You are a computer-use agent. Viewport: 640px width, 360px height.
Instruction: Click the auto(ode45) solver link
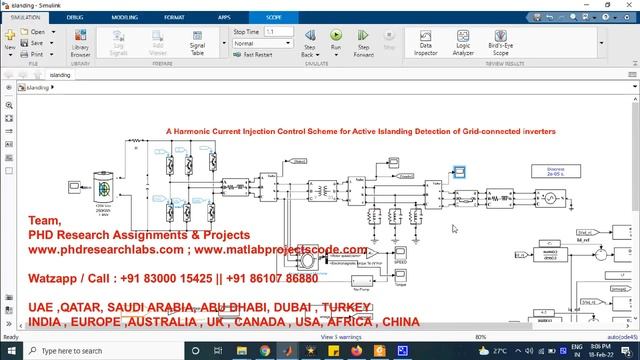coord(622,337)
